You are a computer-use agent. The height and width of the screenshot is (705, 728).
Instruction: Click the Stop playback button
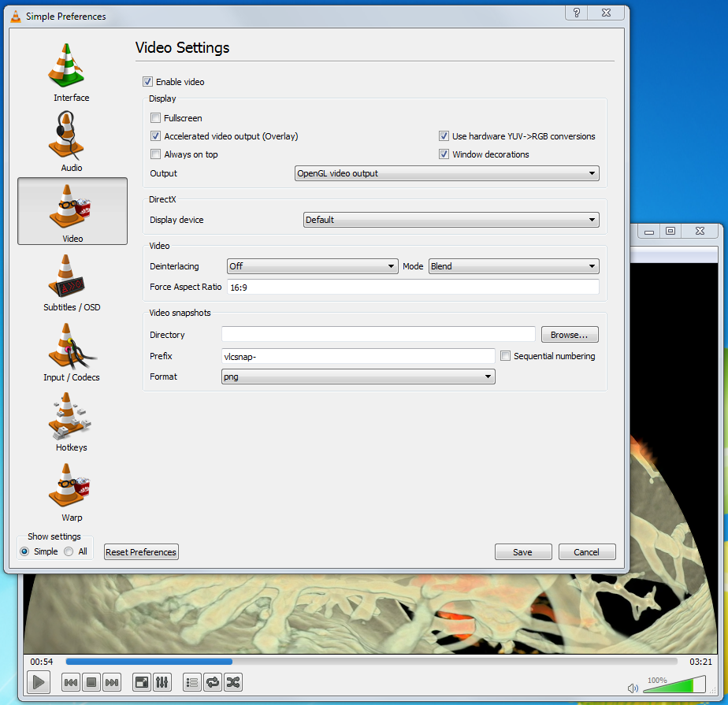(91, 682)
